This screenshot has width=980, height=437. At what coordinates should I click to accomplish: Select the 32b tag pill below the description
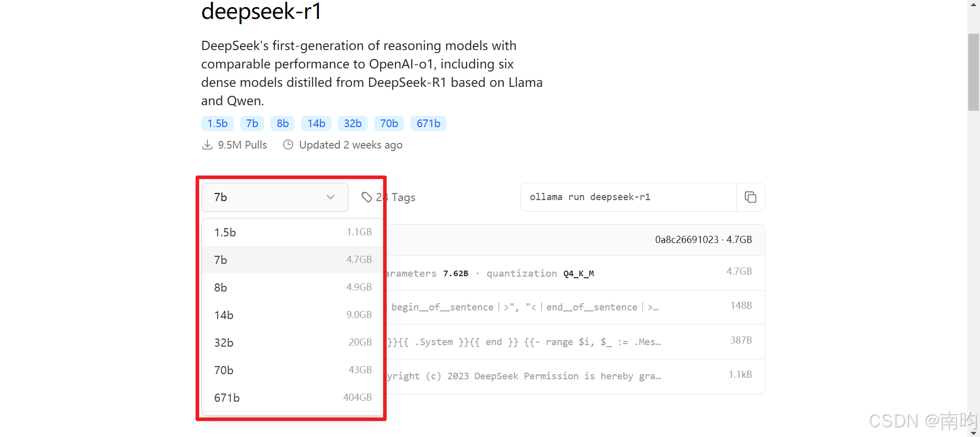[352, 123]
